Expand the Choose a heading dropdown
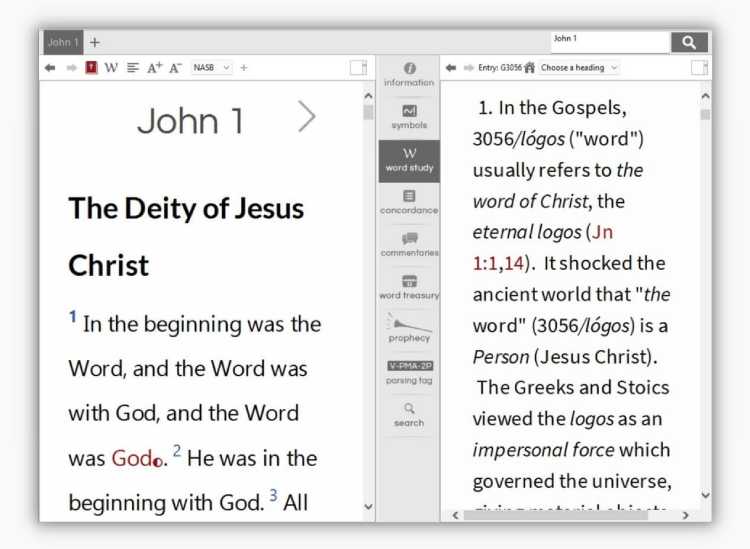This screenshot has width=750, height=549. tap(579, 68)
